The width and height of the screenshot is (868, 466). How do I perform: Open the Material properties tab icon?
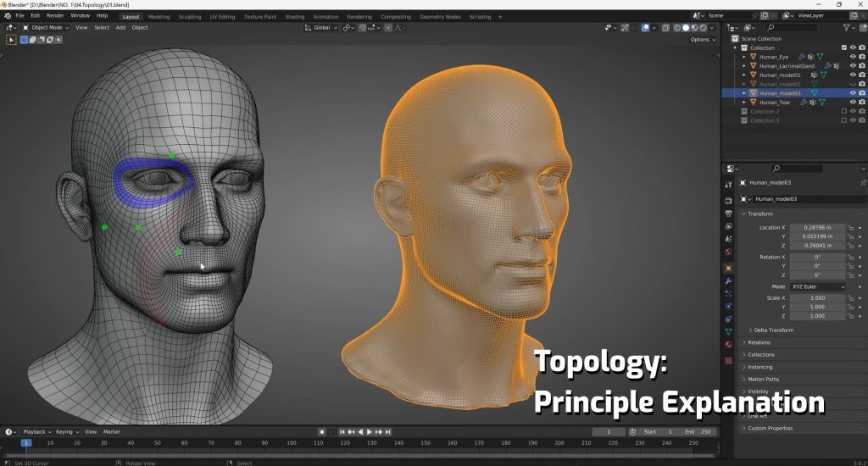(728, 345)
